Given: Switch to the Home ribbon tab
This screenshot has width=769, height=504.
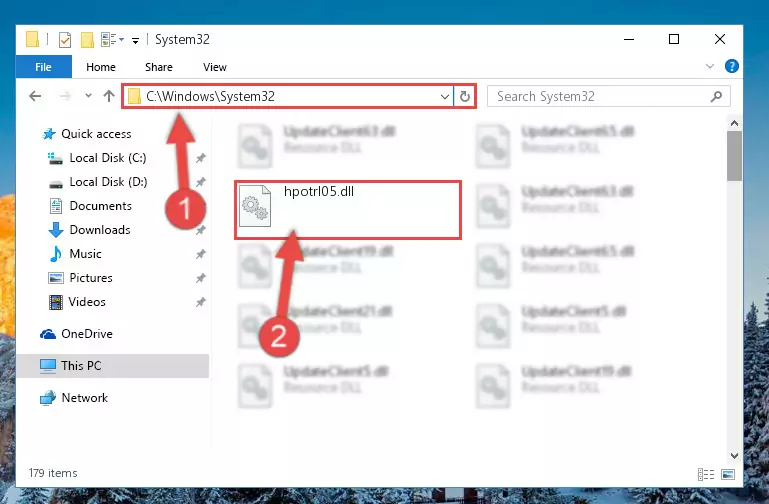Looking at the screenshot, I should [x=101, y=67].
